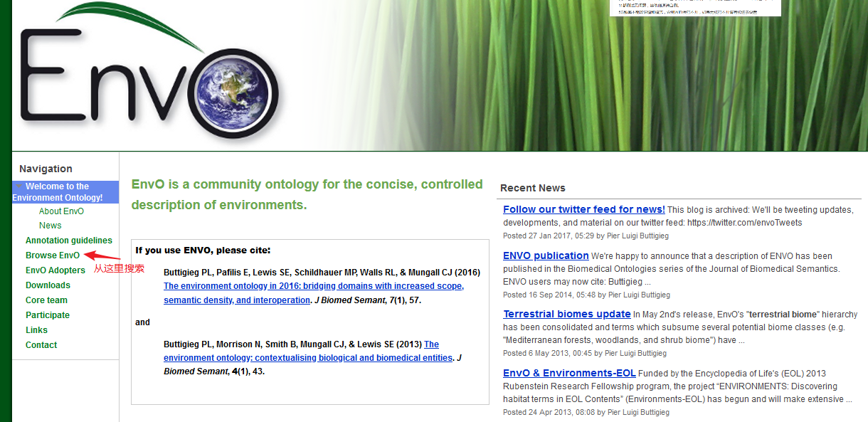Viewport: 868px width, 422px height.
Task: Open 'Follow our twitter feed for news!' post
Action: 583,209
